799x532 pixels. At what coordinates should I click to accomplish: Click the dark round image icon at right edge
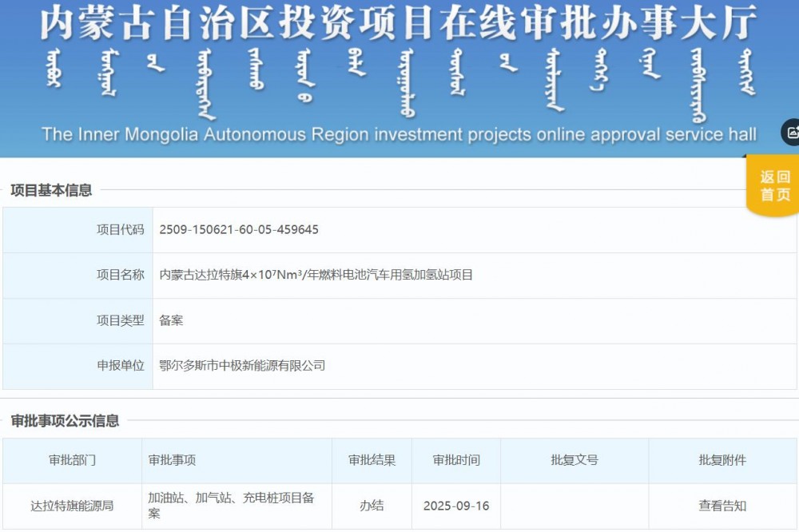tap(791, 133)
